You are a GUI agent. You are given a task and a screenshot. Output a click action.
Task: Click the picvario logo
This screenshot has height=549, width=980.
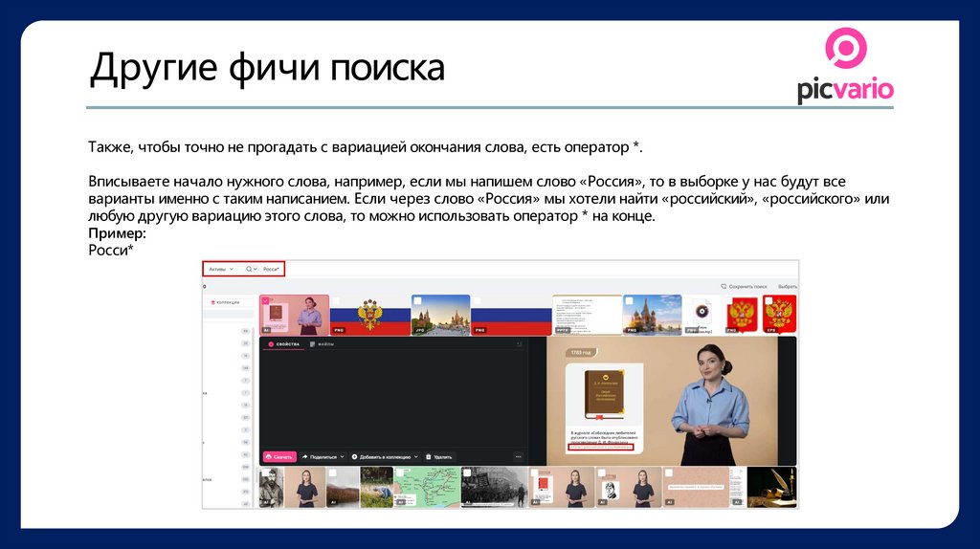(x=845, y=65)
